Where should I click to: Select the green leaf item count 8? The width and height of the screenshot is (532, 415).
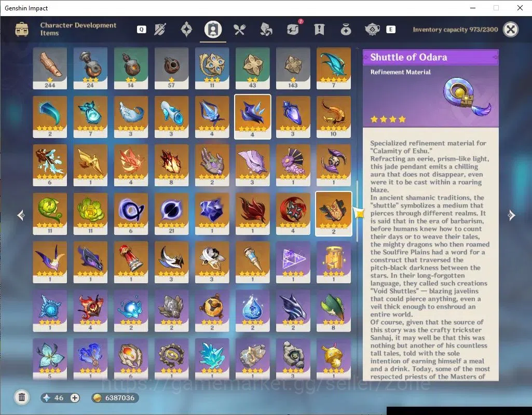[334, 311]
